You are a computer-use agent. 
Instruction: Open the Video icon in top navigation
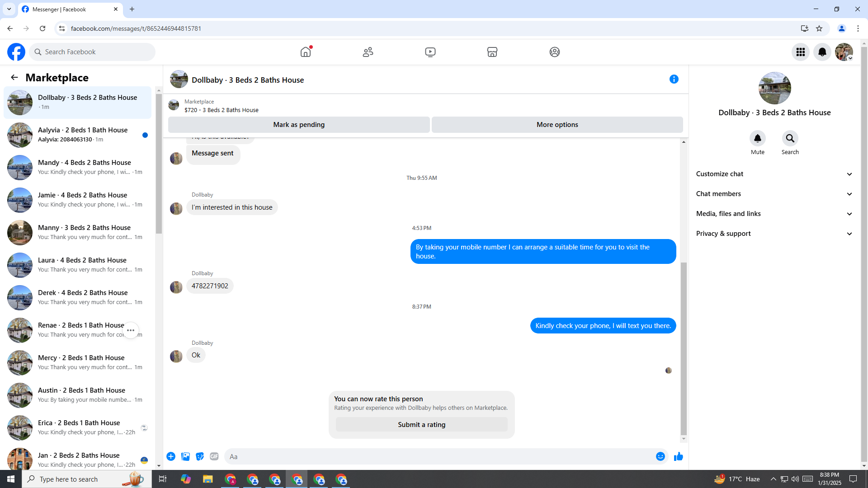pyautogui.click(x=430, y=52)
